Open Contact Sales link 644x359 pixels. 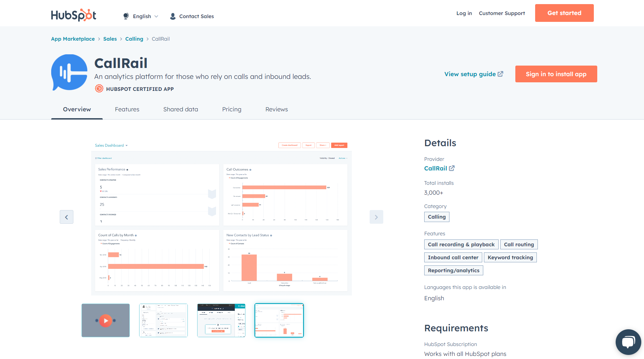(x=196, y=16)
